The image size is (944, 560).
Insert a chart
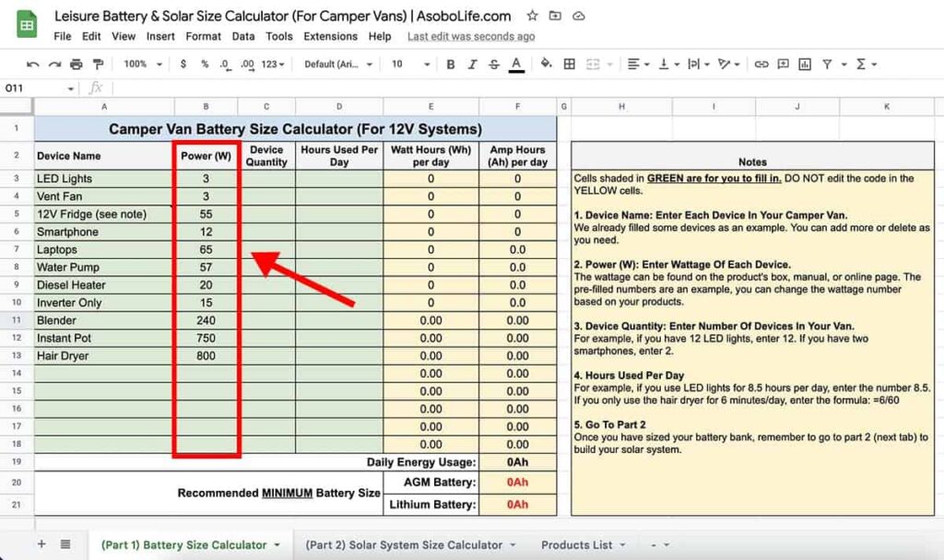804,64
